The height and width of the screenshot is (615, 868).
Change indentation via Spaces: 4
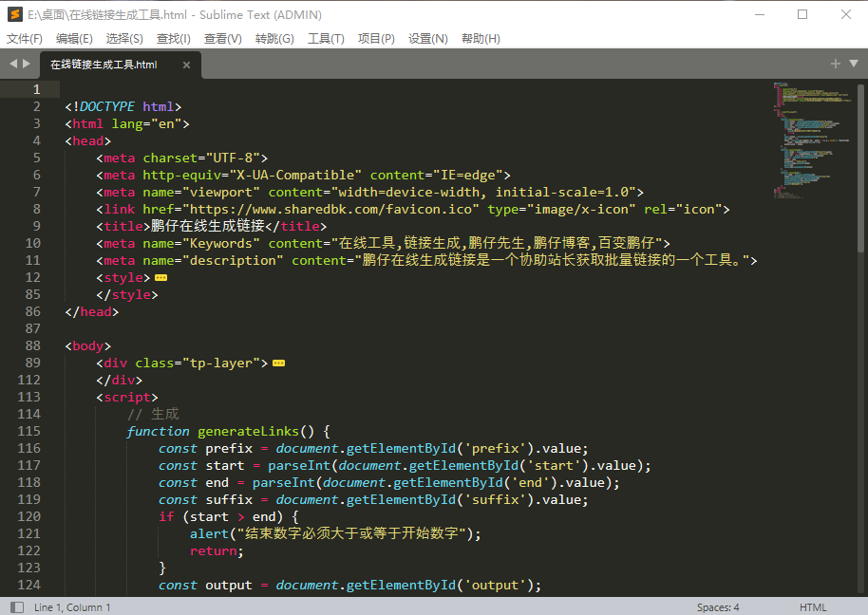click(x=718, y=607)
